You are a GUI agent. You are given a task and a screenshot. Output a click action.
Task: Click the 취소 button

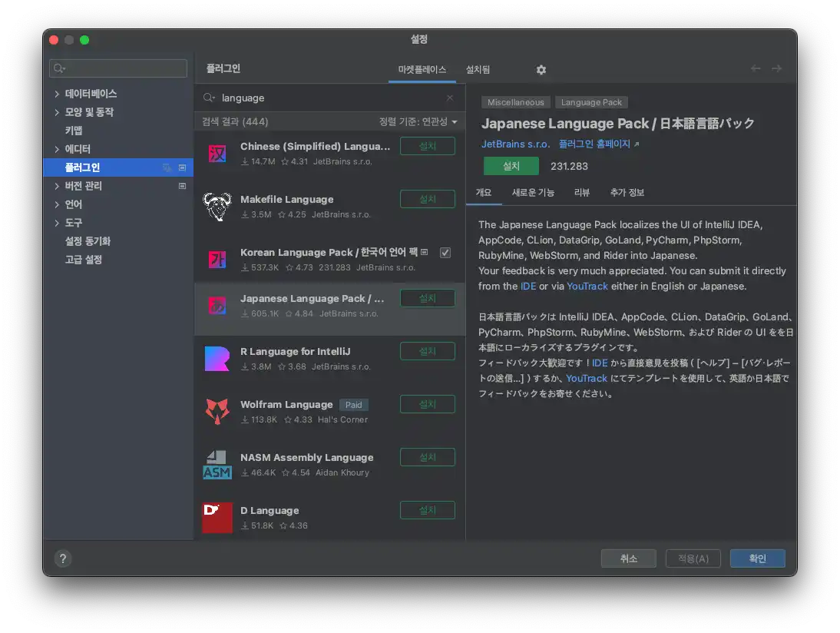pyautogui.click(x=628, y=558)
